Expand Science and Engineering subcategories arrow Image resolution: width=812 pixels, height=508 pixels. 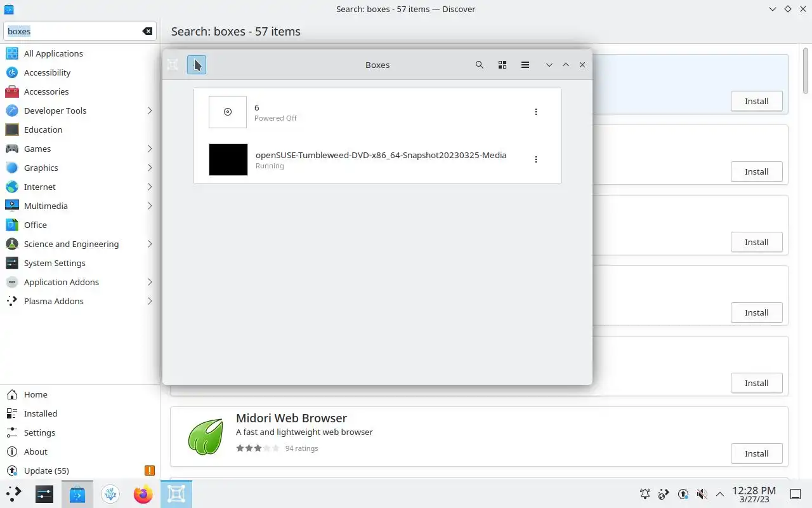[x=150, y=244]
